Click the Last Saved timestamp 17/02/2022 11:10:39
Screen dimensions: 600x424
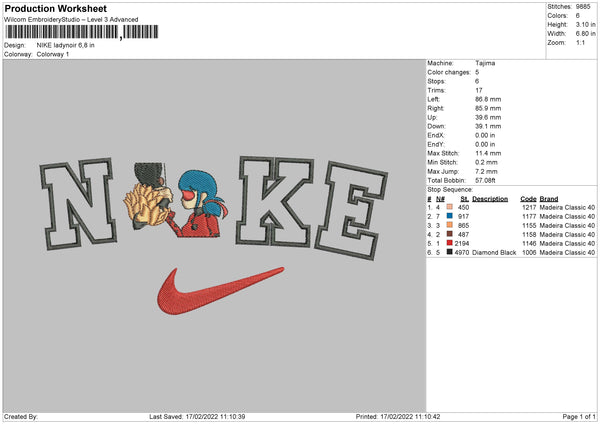tap(215, 416)
